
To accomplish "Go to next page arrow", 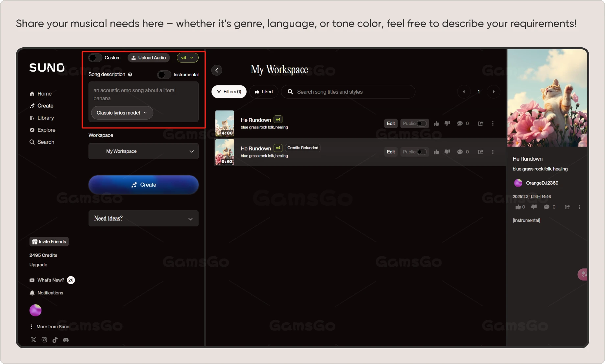I will (494, 92).
